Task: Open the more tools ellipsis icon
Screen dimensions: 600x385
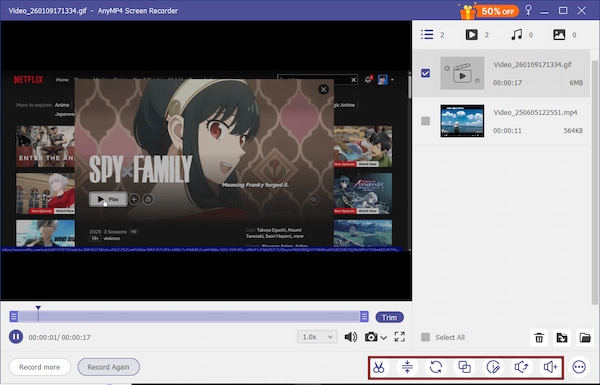Action: tap(579, 367)
